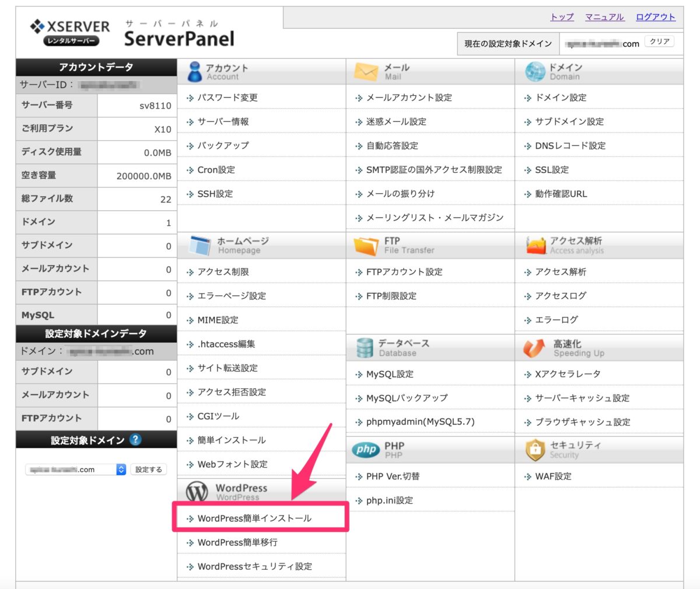Image resolution: width=700 pixels, height=589 pixels.
Task: Open phpmyadmin(MySQL5.7)
Action: (421, 422)
